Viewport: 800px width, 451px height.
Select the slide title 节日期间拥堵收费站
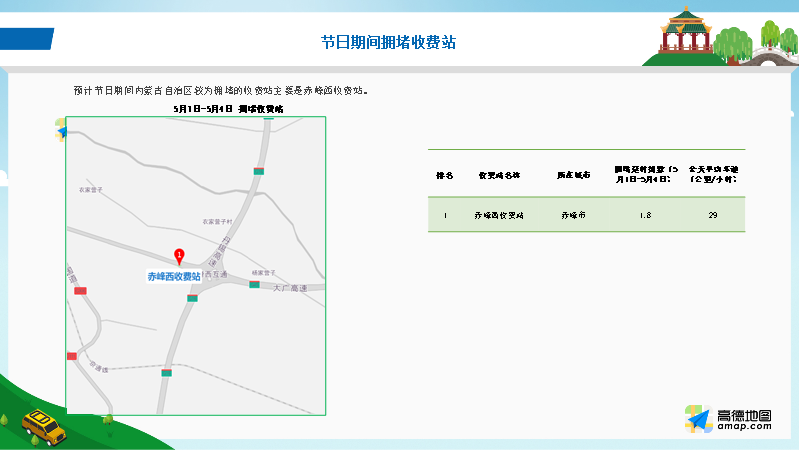click(389, 42)
